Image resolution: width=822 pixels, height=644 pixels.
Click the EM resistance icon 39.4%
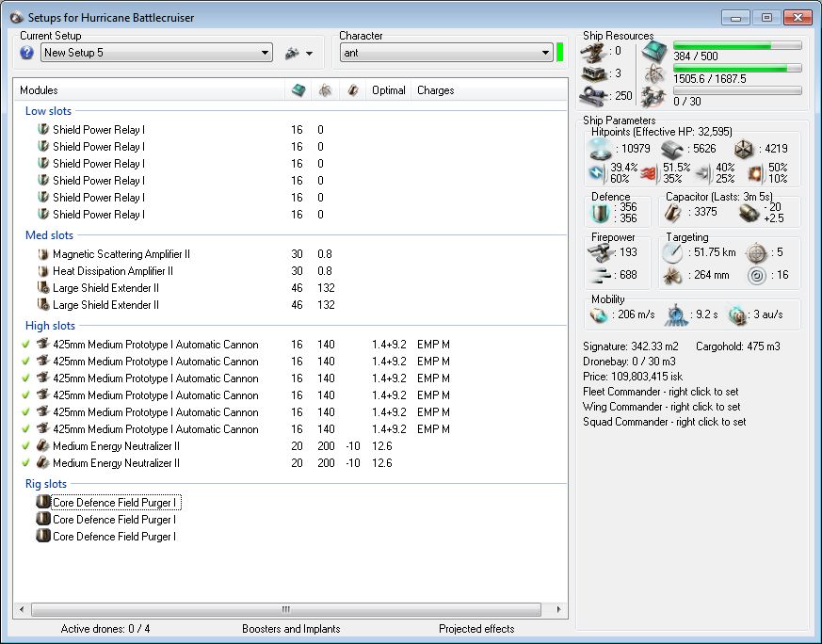(x=597, y=172)
